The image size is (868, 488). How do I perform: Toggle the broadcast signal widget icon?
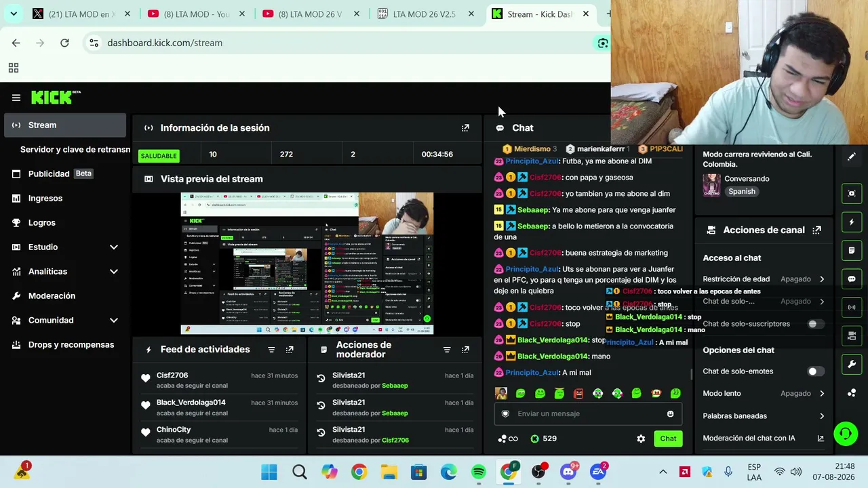click(x=852, y=308)
